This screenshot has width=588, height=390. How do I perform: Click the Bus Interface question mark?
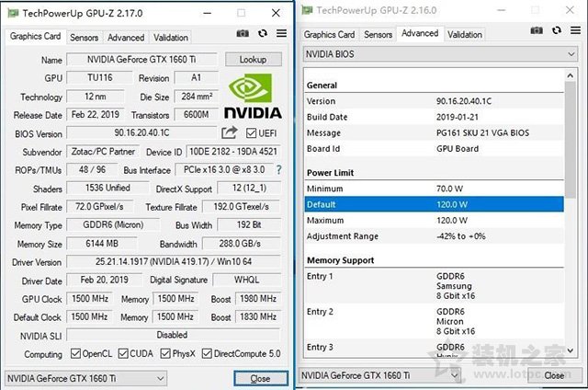pos(278,169)
